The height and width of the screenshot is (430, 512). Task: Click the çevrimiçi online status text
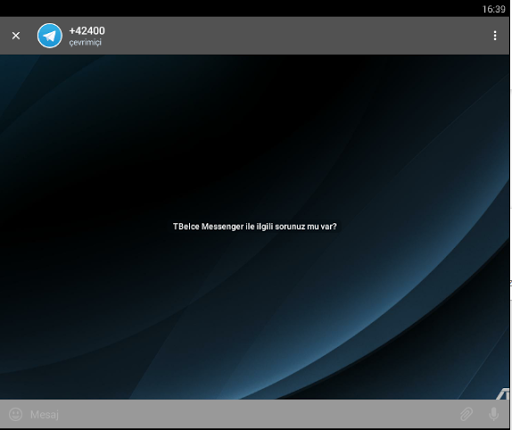click(85, 43)
